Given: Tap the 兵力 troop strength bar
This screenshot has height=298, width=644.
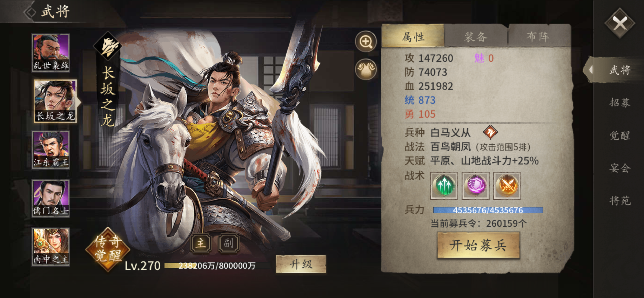Looking at the screenshot, I should pos(488,210).
